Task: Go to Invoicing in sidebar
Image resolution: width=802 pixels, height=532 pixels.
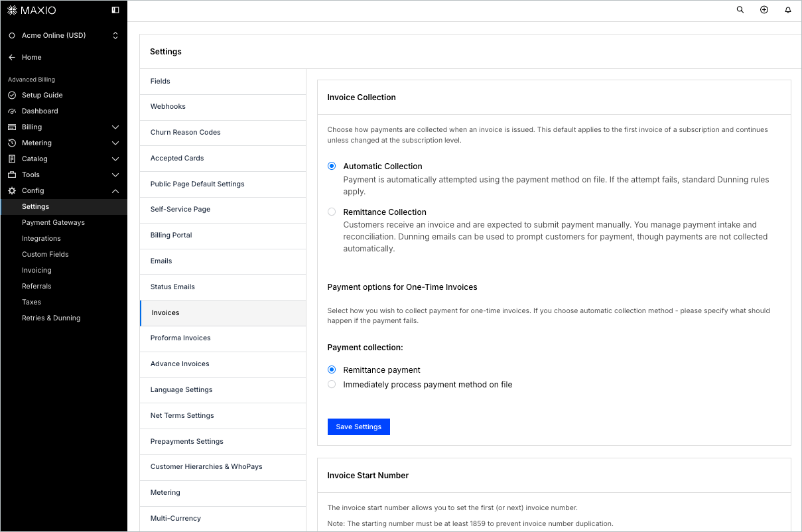Action: pos(36,270)
